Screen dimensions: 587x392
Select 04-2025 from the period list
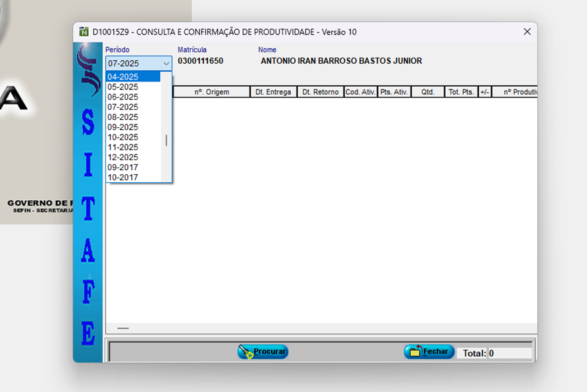point(133,77)
